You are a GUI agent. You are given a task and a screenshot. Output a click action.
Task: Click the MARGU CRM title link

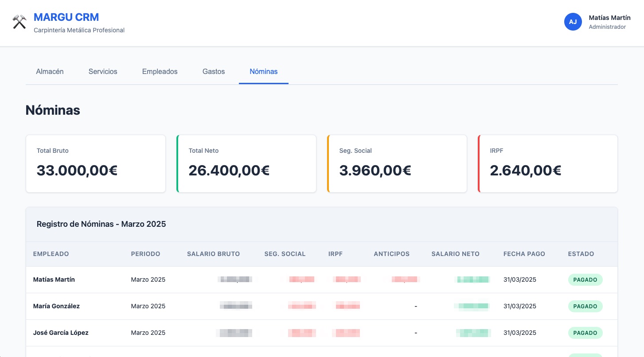66,17
